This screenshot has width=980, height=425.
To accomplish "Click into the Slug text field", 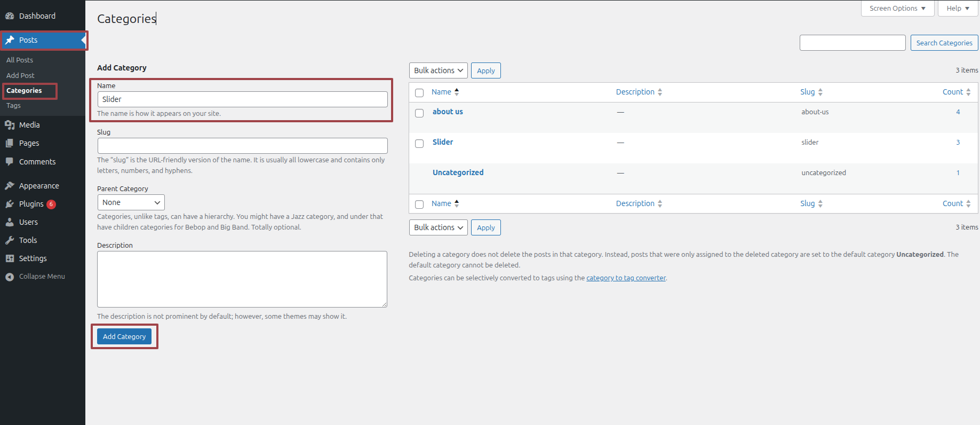I will click(242, 146).
